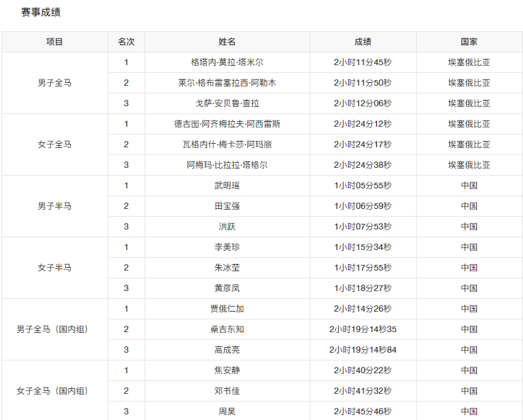Select the 国家 column header
The image size is (523, 420).
point(469,42)
